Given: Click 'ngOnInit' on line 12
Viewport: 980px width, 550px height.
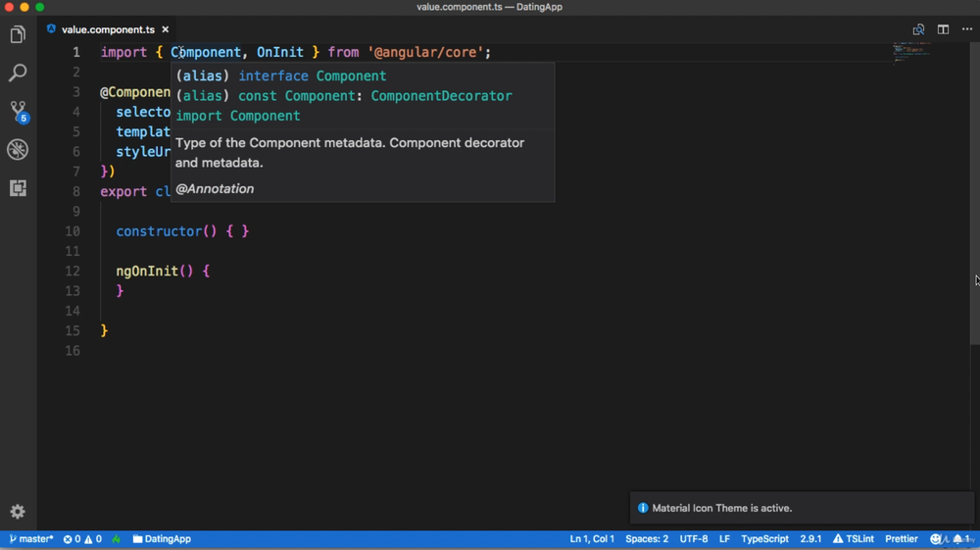Looking at the screenshot, I should tap(147, 272).
